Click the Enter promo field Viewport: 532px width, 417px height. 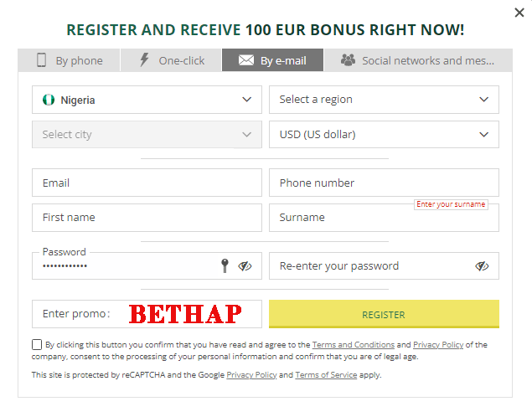[147, 314]
